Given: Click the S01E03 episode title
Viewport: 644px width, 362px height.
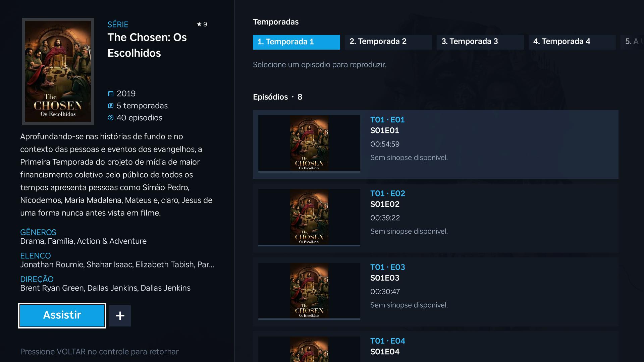Looking at the screenshot, I should pos(385,278).
